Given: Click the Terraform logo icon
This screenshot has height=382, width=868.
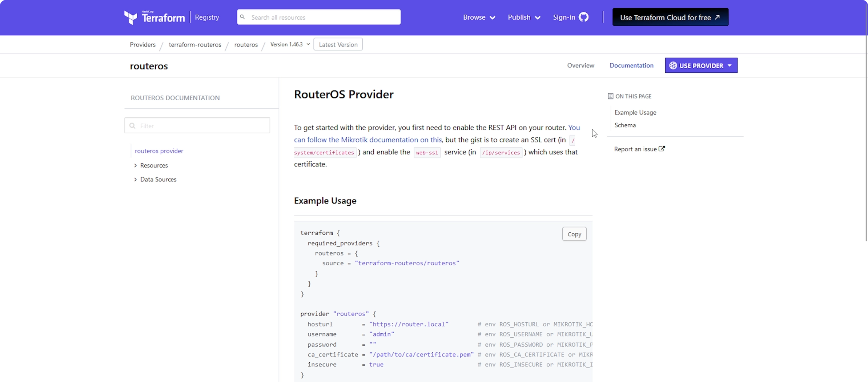Looking at the screenshot, I should pos(131,17).
